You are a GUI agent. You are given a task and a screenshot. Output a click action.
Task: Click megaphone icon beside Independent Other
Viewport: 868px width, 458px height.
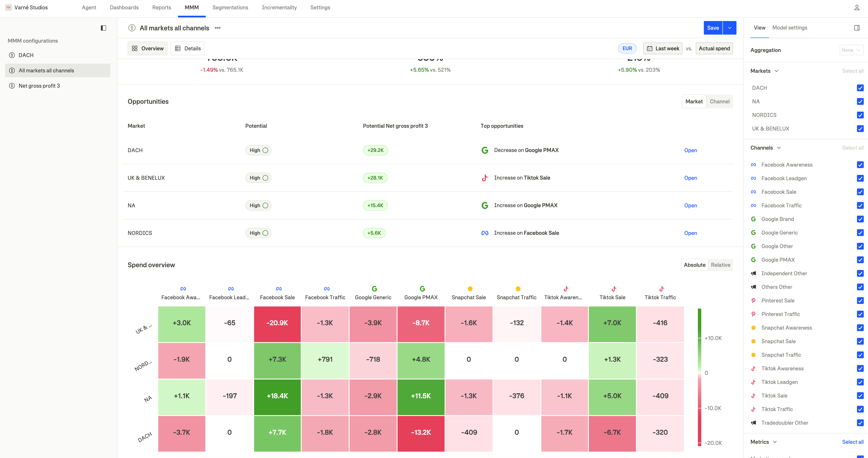click(x=753, y=273)
